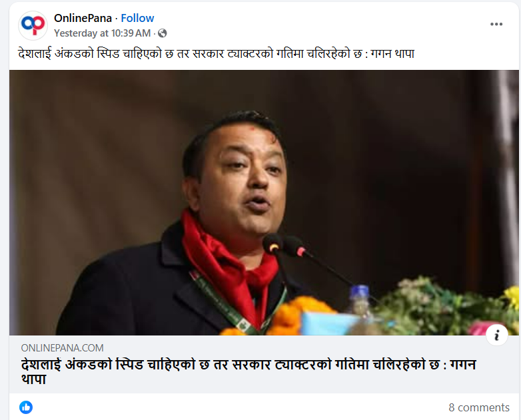Open the OnlinePana profile picture logo
Image resolution: width=521 pixels, height=420 pixels.
[x=33, y=25]
